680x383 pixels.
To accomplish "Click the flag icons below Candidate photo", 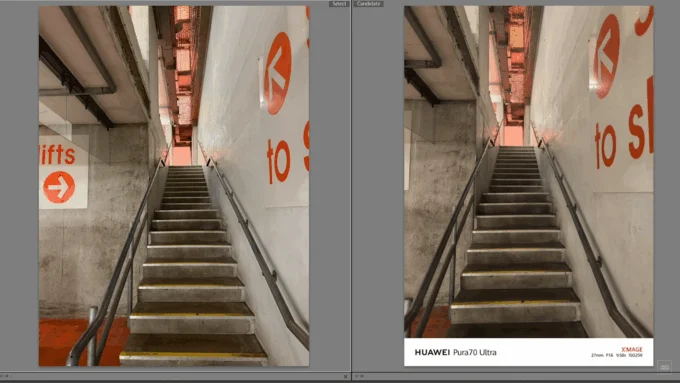I will tap(359, 376).
